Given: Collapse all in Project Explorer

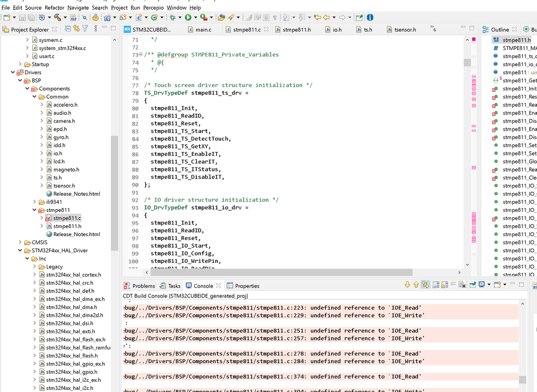Looking at the screenshot, I should [68, 29].
